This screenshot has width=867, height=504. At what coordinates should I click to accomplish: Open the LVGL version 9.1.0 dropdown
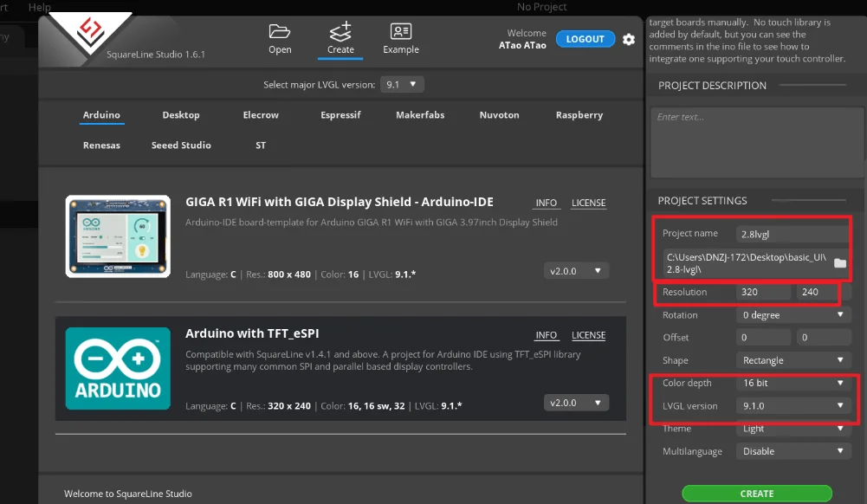[x=793, y=405]
